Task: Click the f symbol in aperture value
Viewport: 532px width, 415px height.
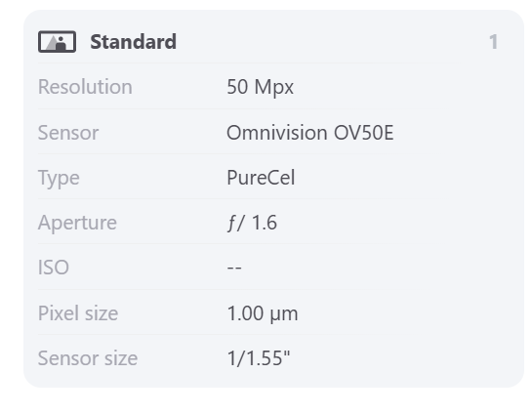Action: click(231, 223)
